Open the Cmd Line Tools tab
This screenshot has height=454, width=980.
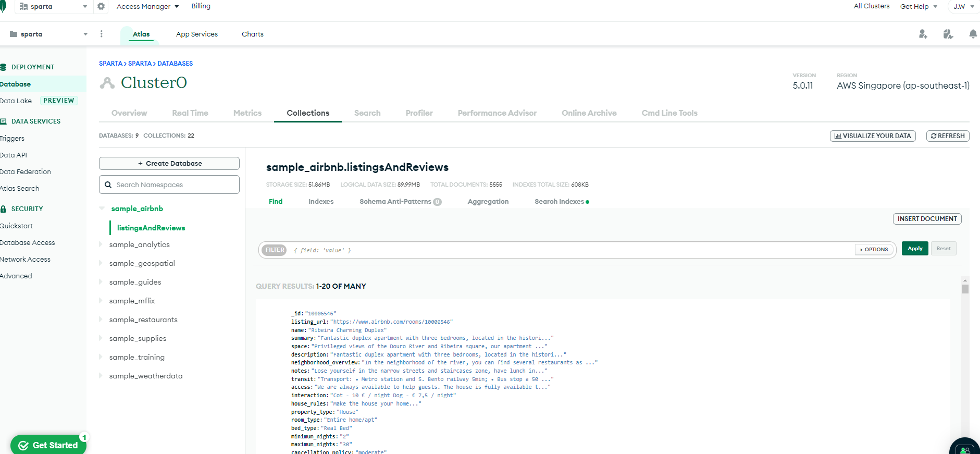tap(669, 113)
